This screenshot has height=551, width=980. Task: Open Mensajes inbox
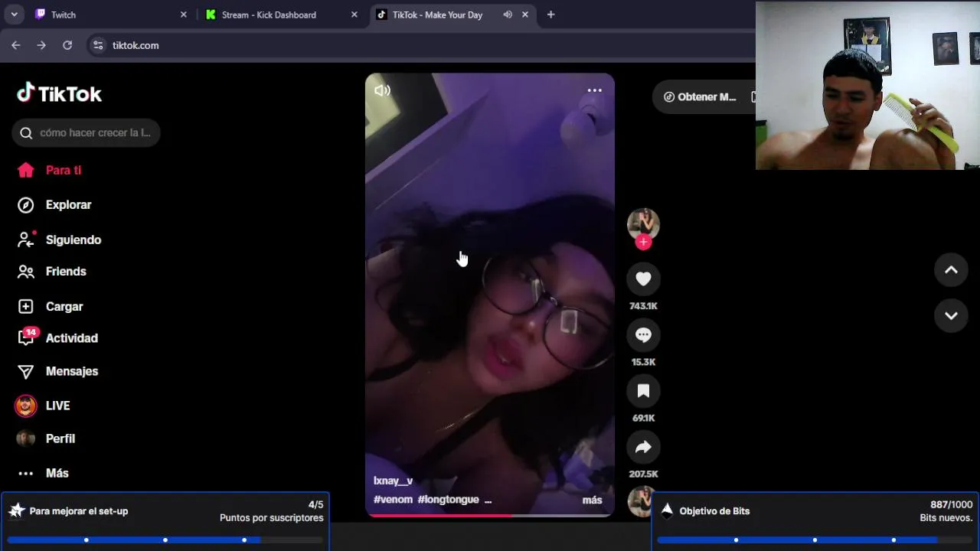pyautogui.click(x=57, y=371)
